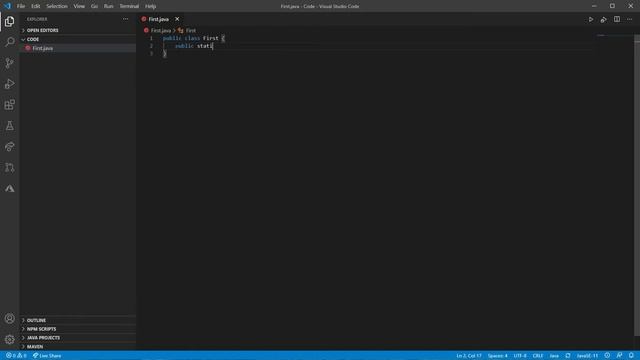Click the editor vertical scrollbar
The height and width of the screenshot is (360, 640).
click(x=637, y=186)
